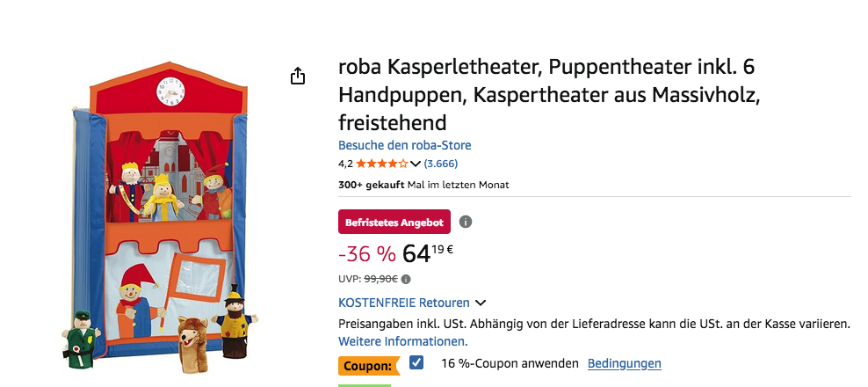Click the info icon beside the UVP price
Viewport: 868px width, 387px height.
click(x=405, y=279)
